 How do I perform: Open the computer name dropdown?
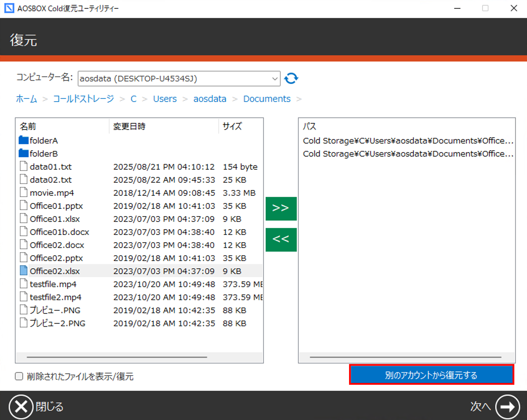point(275,79)
